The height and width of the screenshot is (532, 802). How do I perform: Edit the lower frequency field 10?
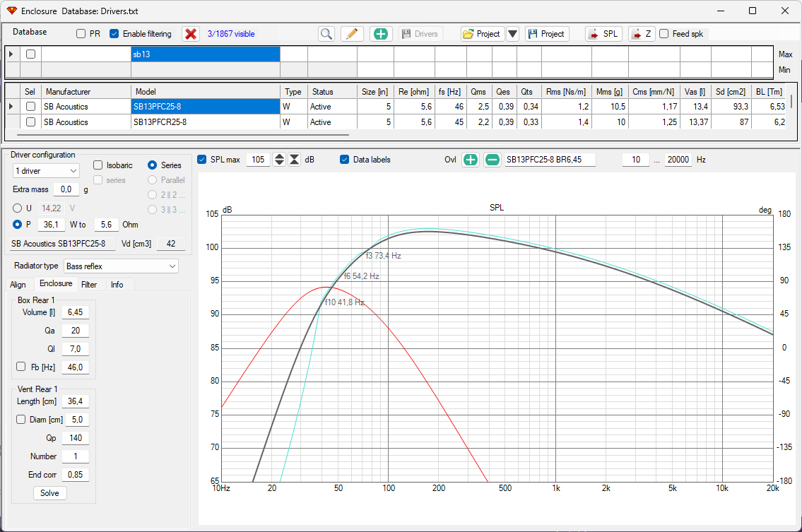636,160
